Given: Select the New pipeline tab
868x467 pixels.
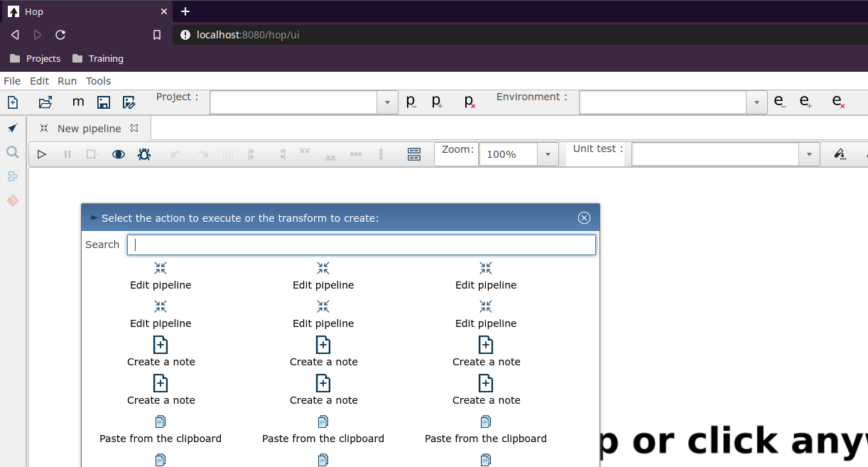Looking at the screenshot, I should [x=89, y=129].
